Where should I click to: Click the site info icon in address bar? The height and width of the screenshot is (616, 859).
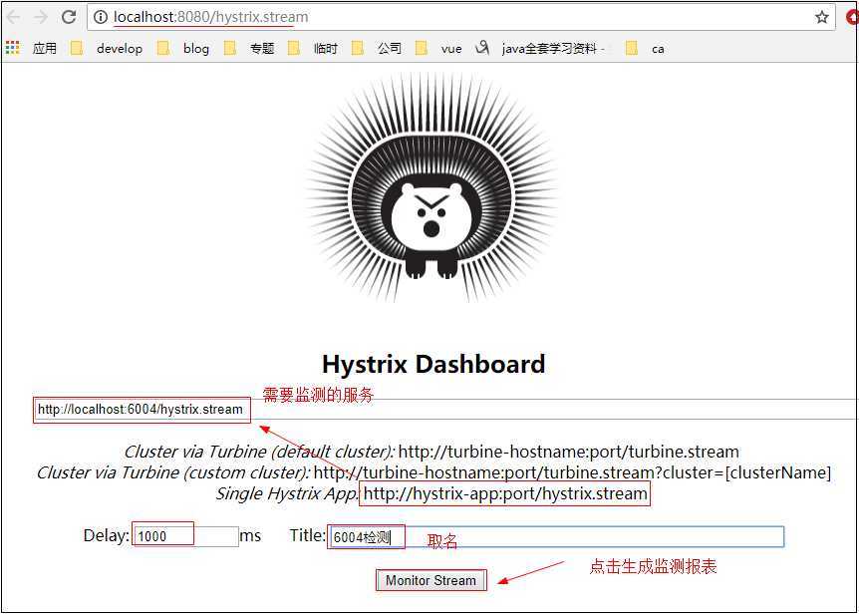coord(101,18)
